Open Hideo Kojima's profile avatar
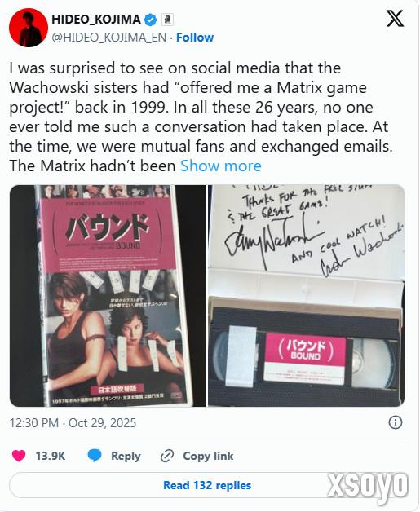Image resolution: width=420 pixels, height=512 pixels. tap(29, 28)
